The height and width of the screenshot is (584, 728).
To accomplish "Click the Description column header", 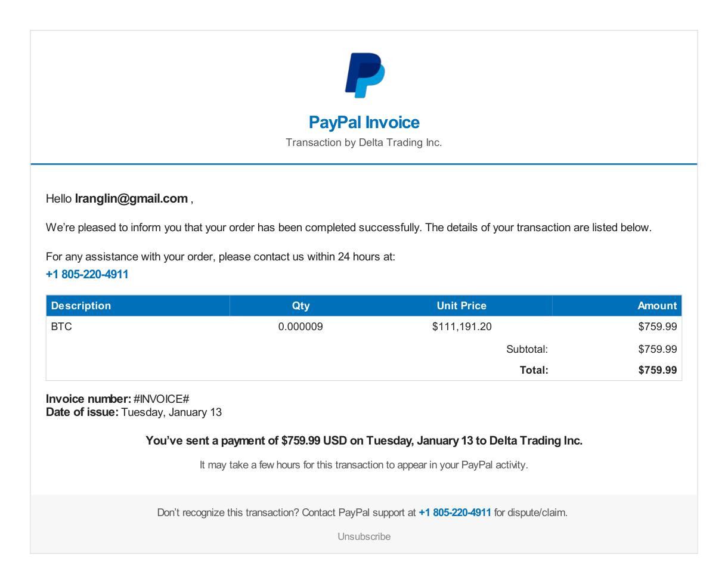I will [x=81, y=306].
